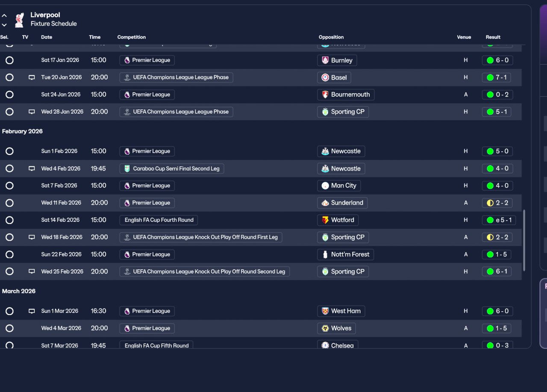Open Sporting CP in the Wed 18 Feb row

pyautogui.click(x=343, y=237)
